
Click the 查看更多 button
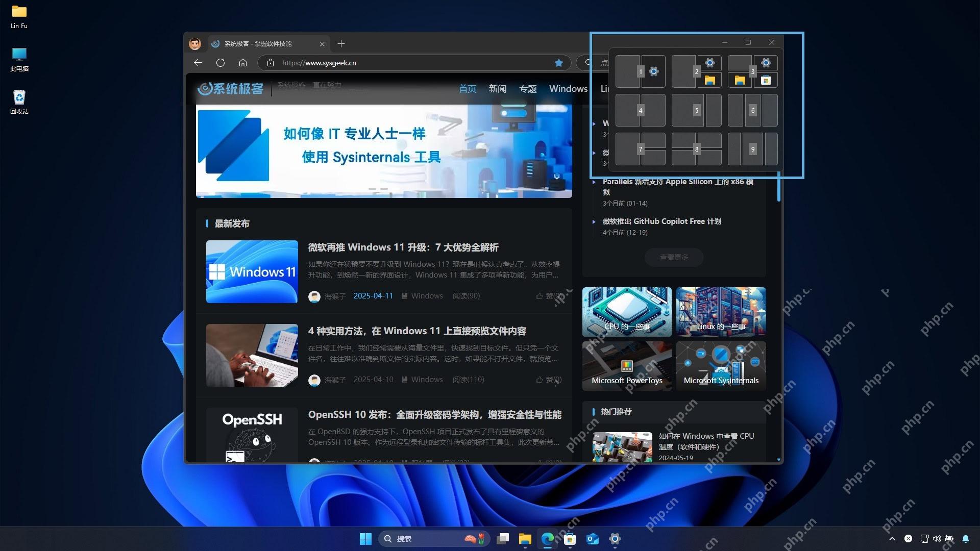click(674, 257)
